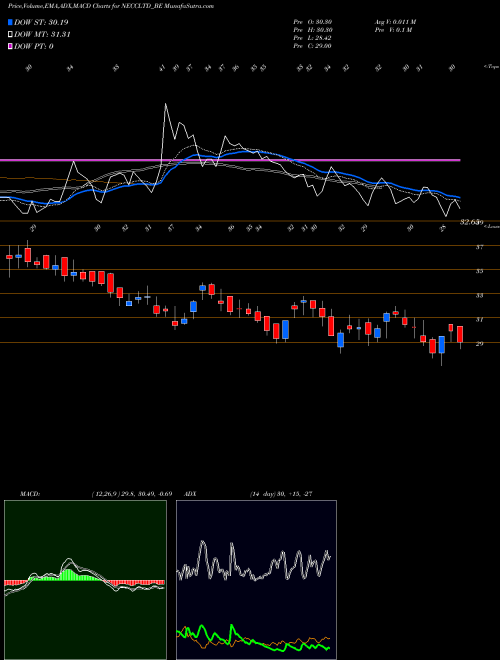Viewport: 500px width, 660px height.
Task: Click the 'MACD:' panel heading
Action: pyautogui.click(x=30, y=494)
